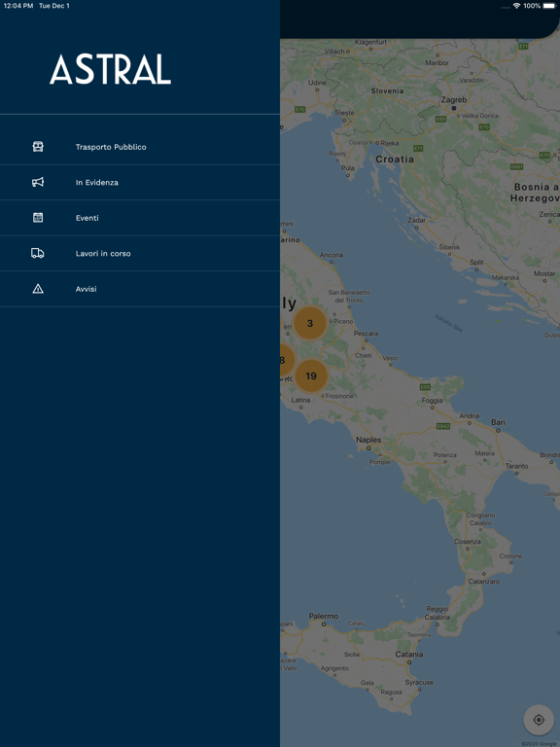Click the Catanzaro label on the map
Screen dimensions: 560x747
484,582
